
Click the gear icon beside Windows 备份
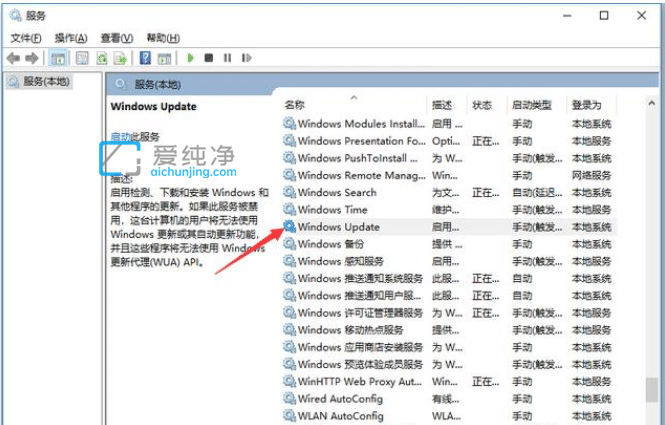[289, 243]
